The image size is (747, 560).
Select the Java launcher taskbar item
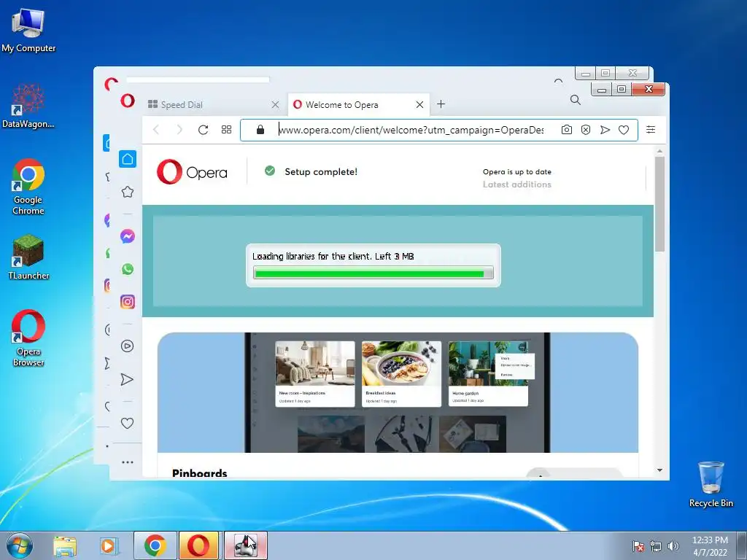point(245,545)
